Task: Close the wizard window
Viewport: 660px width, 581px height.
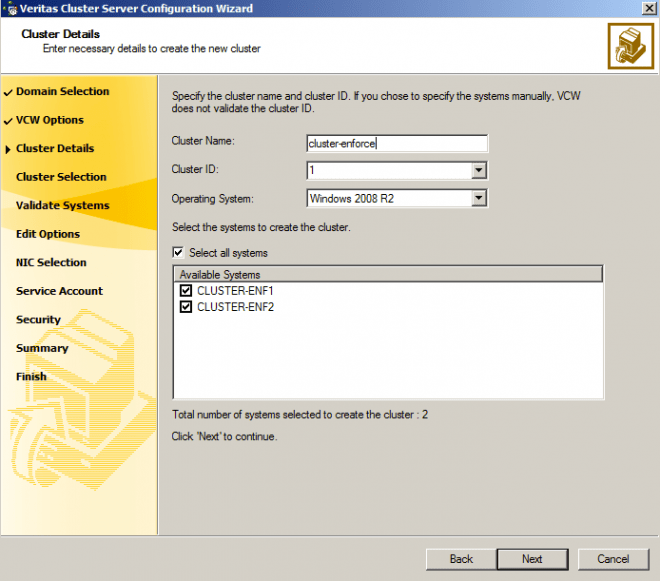Action: pyautogui.click(x=649, y=8)
